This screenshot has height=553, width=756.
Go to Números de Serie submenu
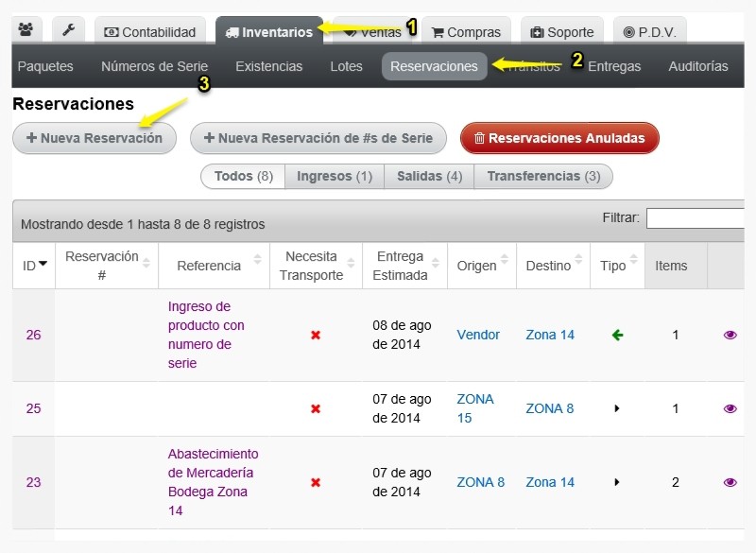154,66
